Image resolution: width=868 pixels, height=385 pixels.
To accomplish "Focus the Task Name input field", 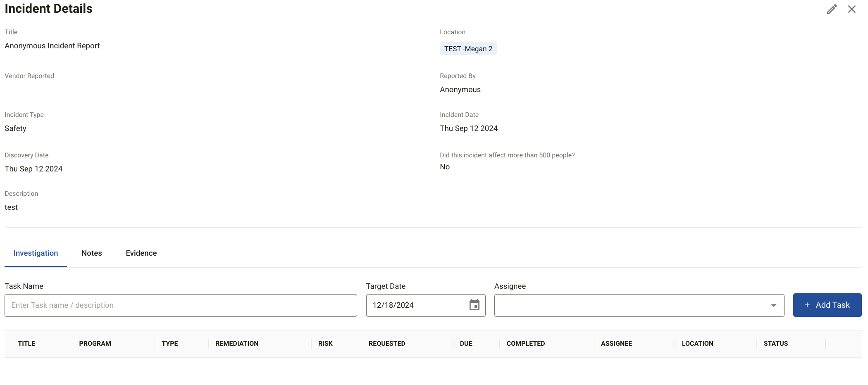I will pos(181,305).
